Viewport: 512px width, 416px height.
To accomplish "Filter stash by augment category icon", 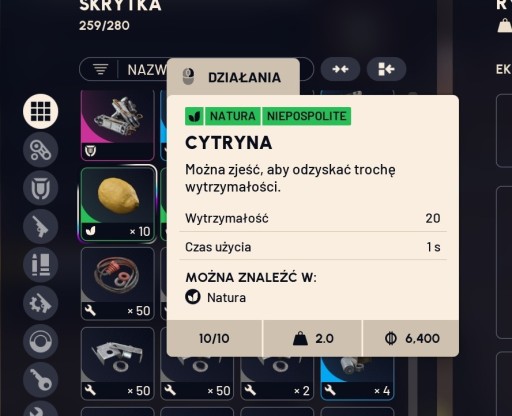I will 41,150.
